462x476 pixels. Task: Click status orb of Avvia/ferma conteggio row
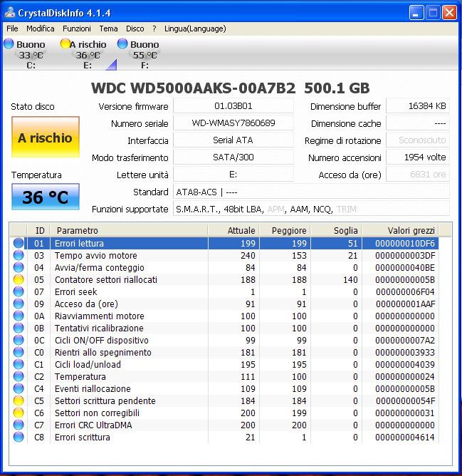pos(19,267)
